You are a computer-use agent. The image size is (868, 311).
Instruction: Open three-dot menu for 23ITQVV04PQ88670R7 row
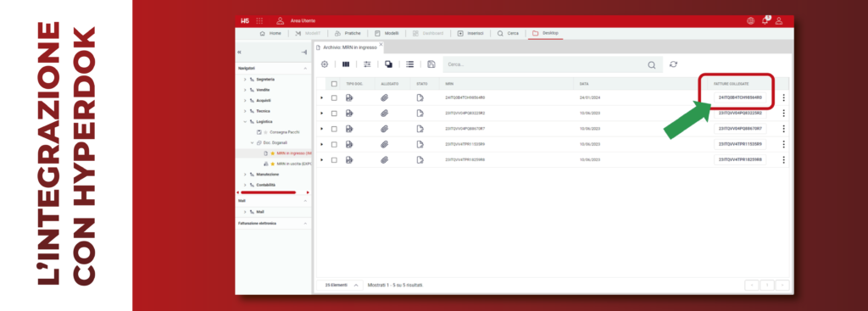coord(784,129)
